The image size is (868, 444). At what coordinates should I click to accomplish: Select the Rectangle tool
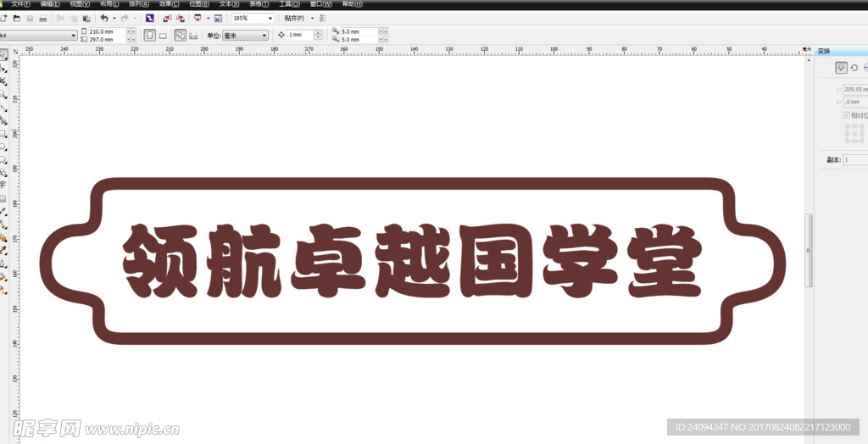click(3, 135)
